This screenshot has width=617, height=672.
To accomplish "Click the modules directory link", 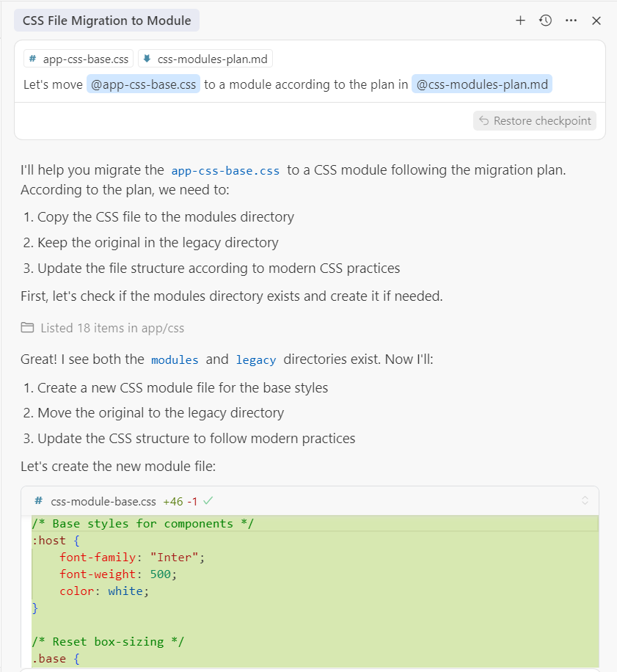I will [175, 359].
